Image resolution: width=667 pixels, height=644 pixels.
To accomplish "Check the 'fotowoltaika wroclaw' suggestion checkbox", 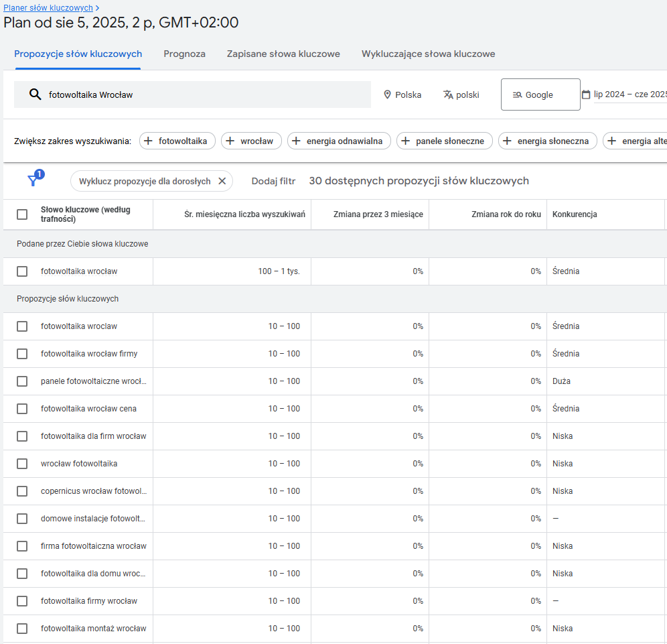I will [x=22, y=326].
